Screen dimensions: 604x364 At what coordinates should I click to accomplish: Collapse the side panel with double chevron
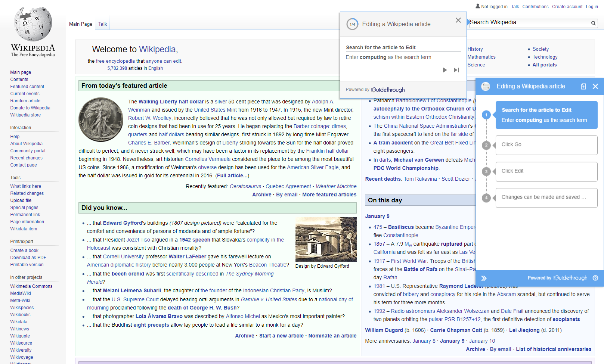tap(484, 278)
